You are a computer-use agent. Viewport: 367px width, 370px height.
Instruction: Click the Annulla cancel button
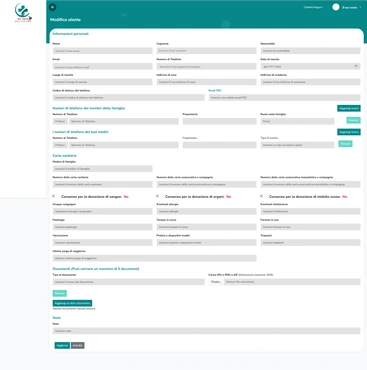tap(78, 345)
